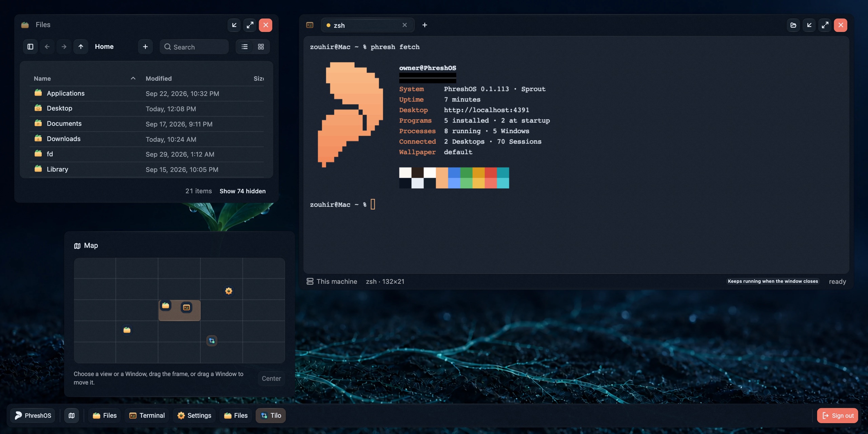
Task: Close the zsh tab
Action: coord(405,25)
